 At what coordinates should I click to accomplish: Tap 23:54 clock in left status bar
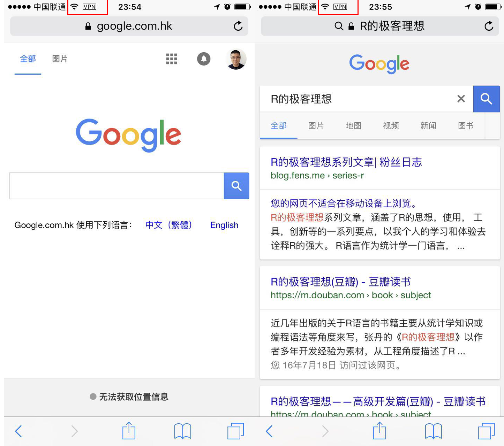point(130,7)
